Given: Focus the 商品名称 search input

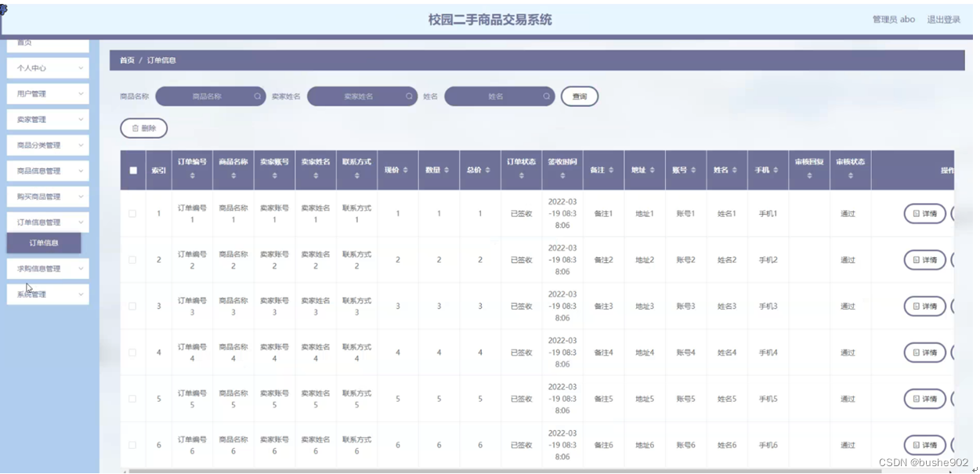Looking at the screenshot, I should [x=211, y=96].
